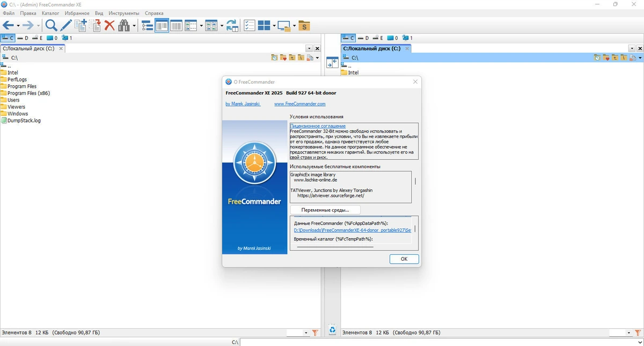Click the Edit pencil toolbar icon

[x=65, y=25]
